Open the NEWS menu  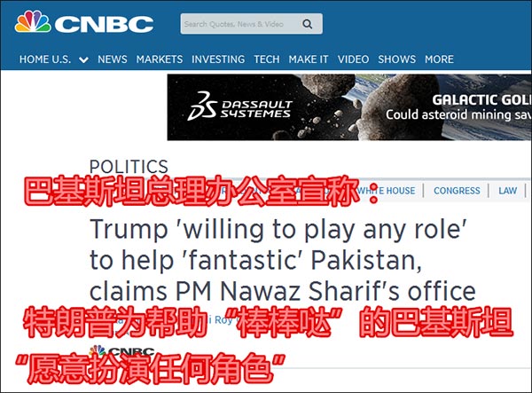(x=113, y=59)
